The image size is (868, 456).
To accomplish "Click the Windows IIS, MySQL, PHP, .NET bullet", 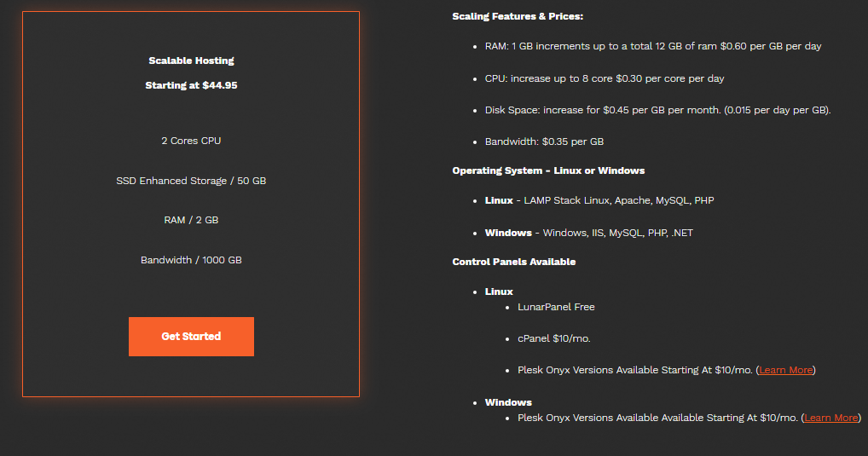I will click(588, 233).
